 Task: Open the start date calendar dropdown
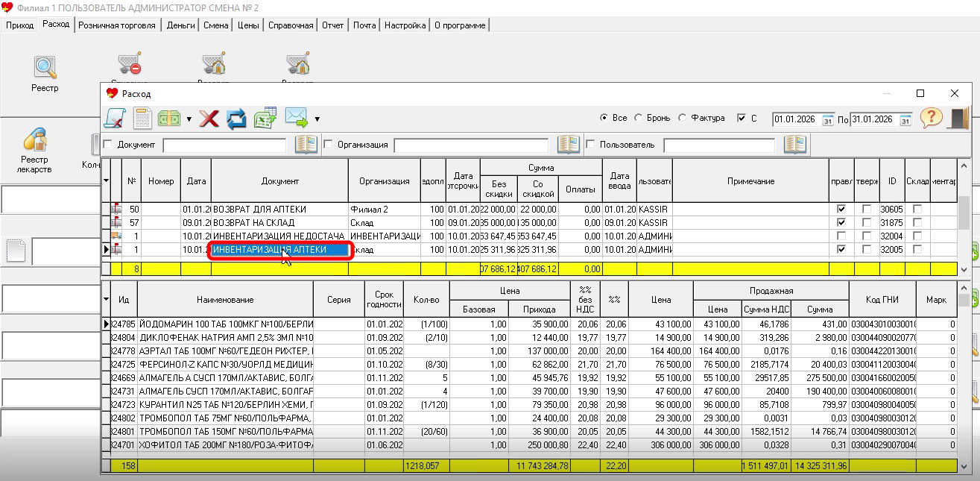click(x=827, y=119)
